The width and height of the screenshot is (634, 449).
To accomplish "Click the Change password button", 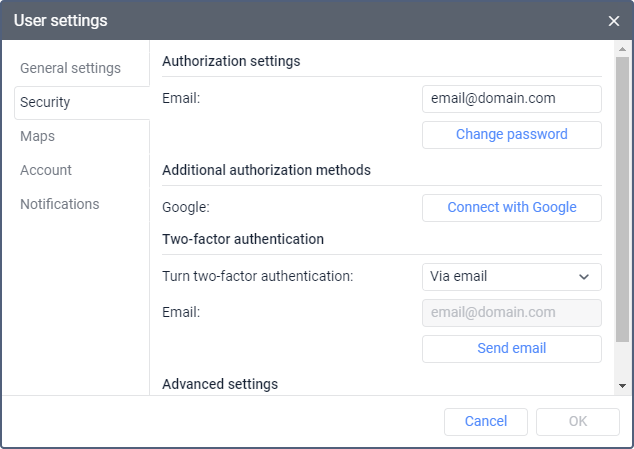I will click(511, 134).
